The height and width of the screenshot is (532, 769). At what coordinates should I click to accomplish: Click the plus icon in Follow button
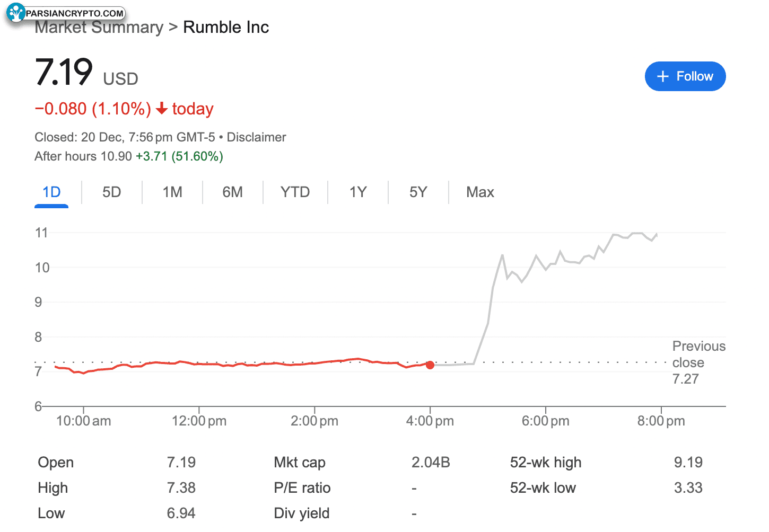[x=662, y=76]
